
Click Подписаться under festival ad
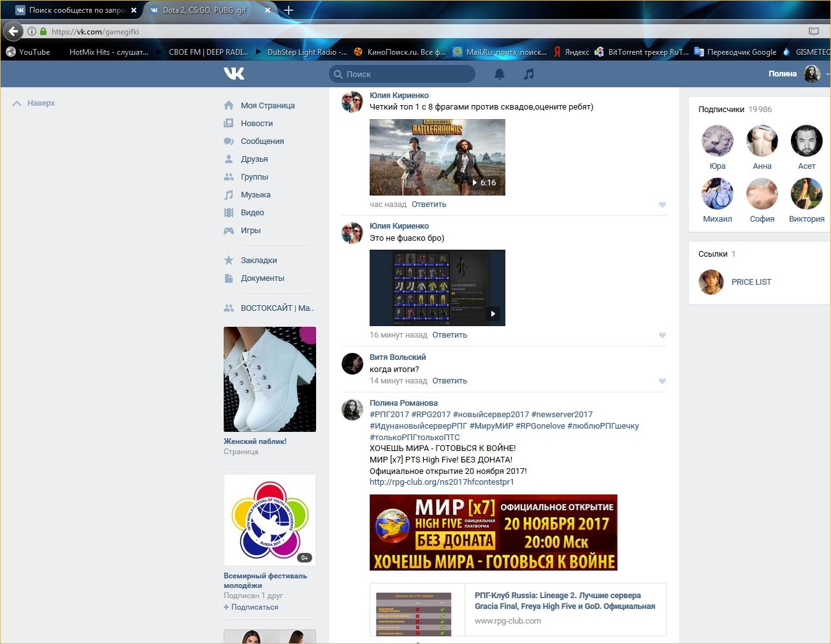[251, 607]
